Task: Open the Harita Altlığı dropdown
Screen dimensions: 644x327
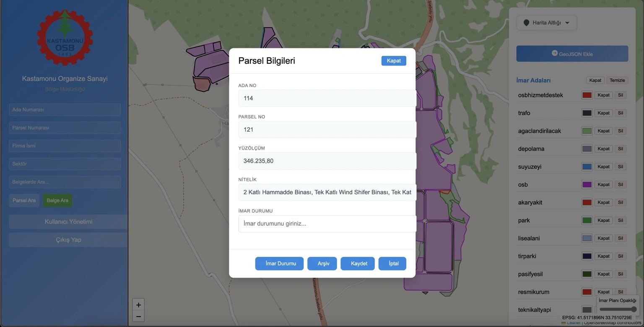Action: coord(547,23)
